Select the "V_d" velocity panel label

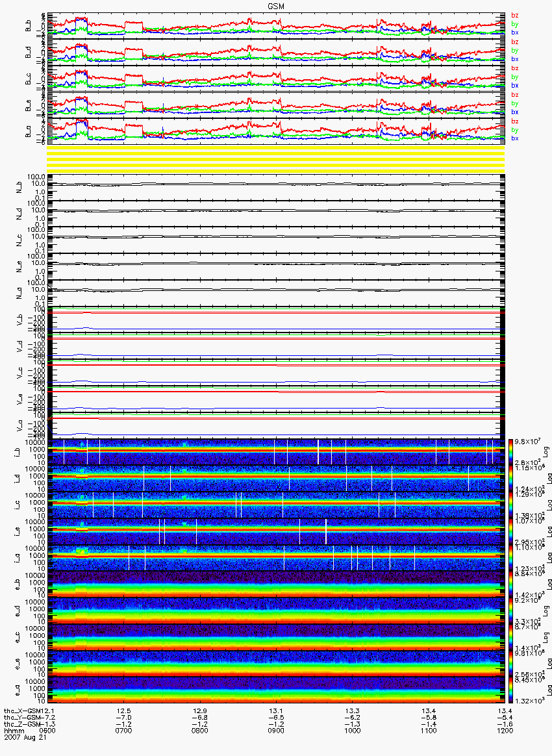point(19,347)
